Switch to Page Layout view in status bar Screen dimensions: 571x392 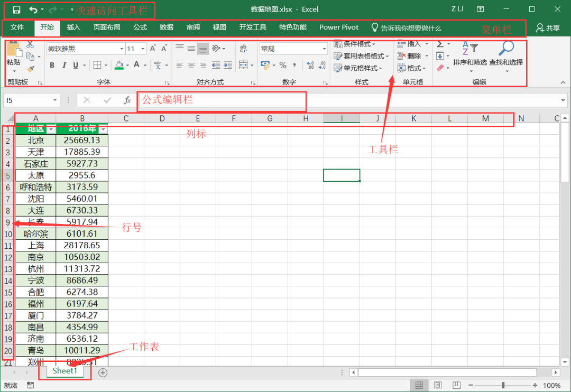click(438, 385)
